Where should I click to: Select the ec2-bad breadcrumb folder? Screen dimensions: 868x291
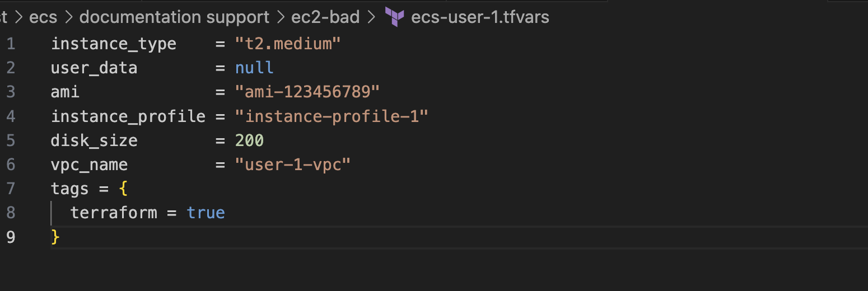[x=325, y=17]
